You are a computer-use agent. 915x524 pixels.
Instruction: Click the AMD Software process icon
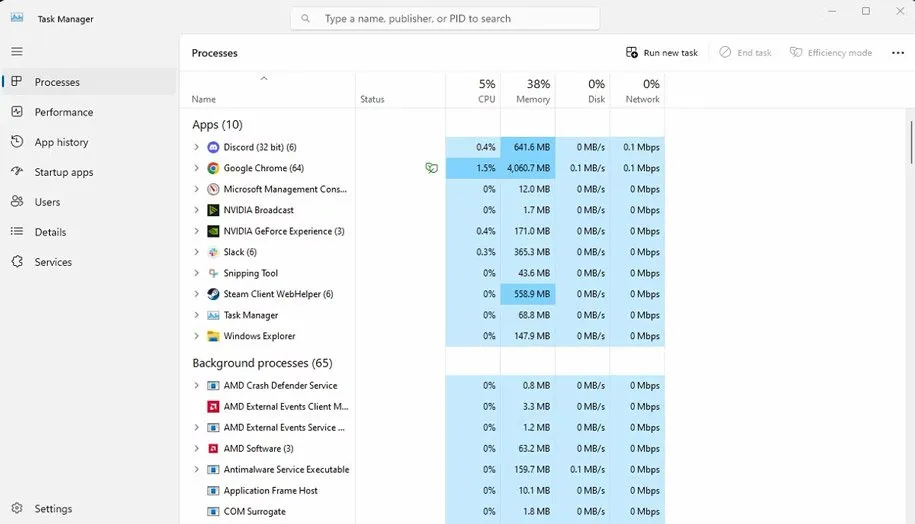tap(213, 448)
